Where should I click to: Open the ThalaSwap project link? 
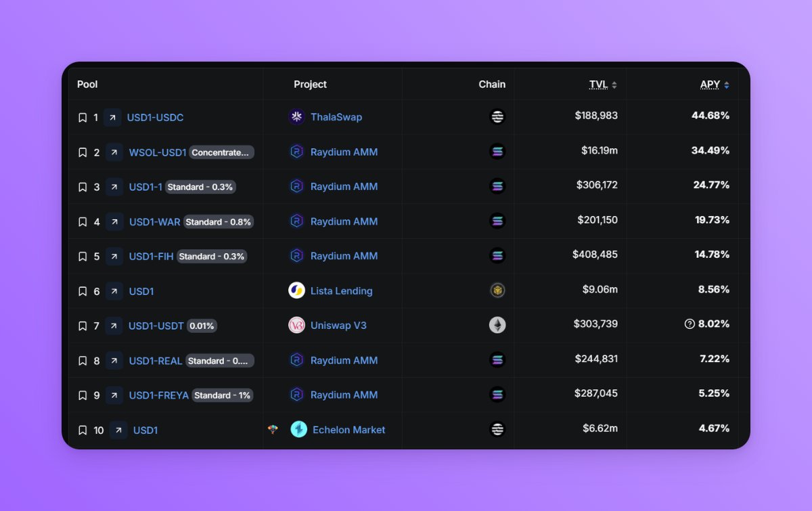[336, 117]
